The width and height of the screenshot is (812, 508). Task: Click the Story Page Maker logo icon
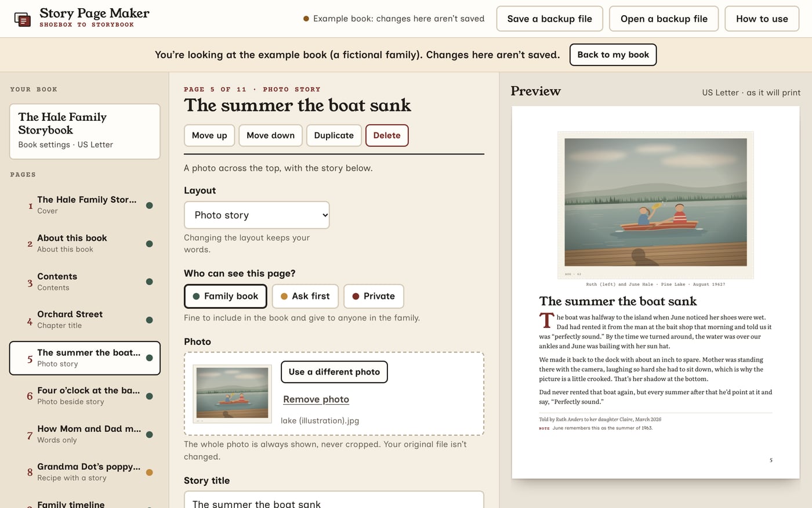pos(23,19)
